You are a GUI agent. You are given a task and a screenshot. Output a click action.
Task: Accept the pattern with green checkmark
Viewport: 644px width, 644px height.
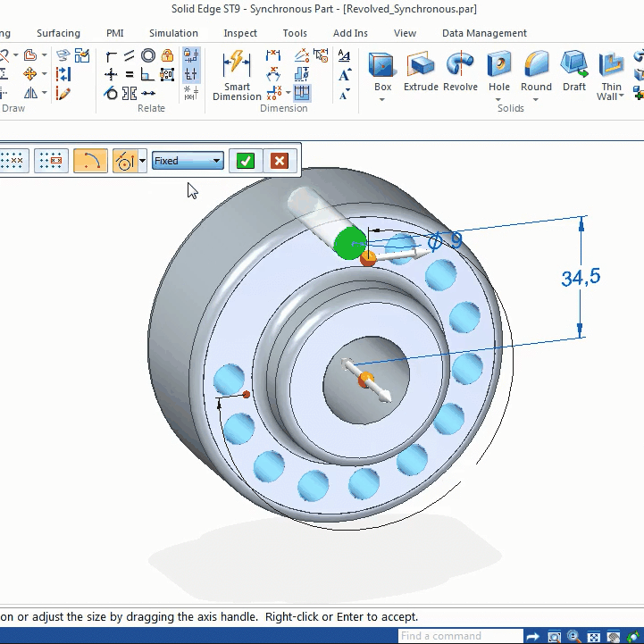[x=246, y=161]
